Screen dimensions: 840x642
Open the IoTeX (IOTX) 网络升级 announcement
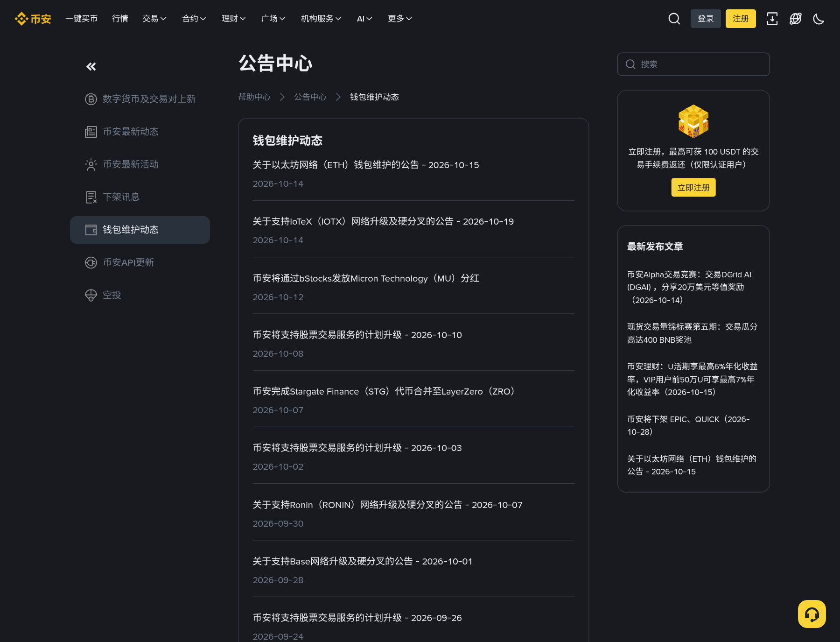pos(383,221)
